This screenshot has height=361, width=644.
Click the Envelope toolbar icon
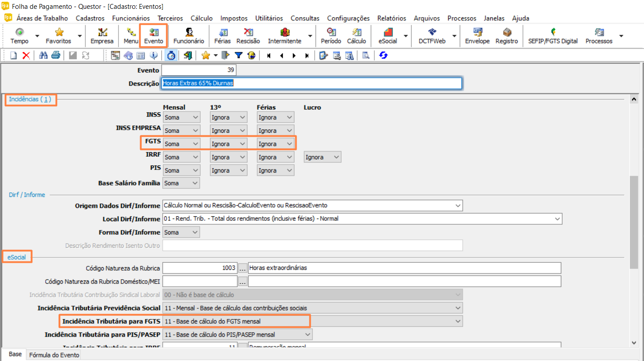click(x=477, y=36)
